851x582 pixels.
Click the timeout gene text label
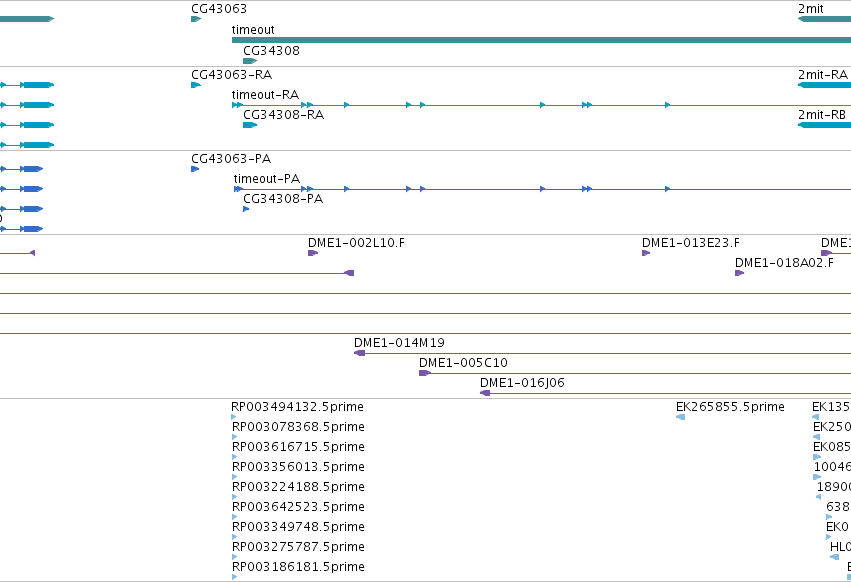pos(253,30)
